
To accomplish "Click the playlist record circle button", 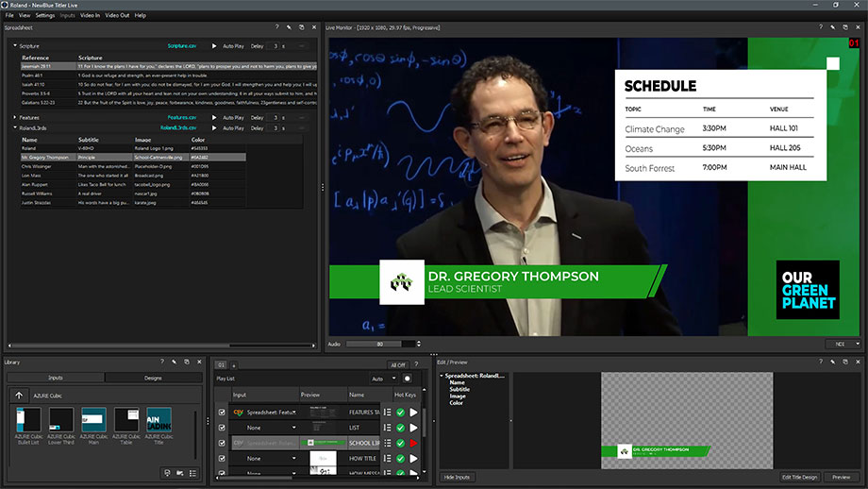I will pyautogui.click(x=408, y=379).
